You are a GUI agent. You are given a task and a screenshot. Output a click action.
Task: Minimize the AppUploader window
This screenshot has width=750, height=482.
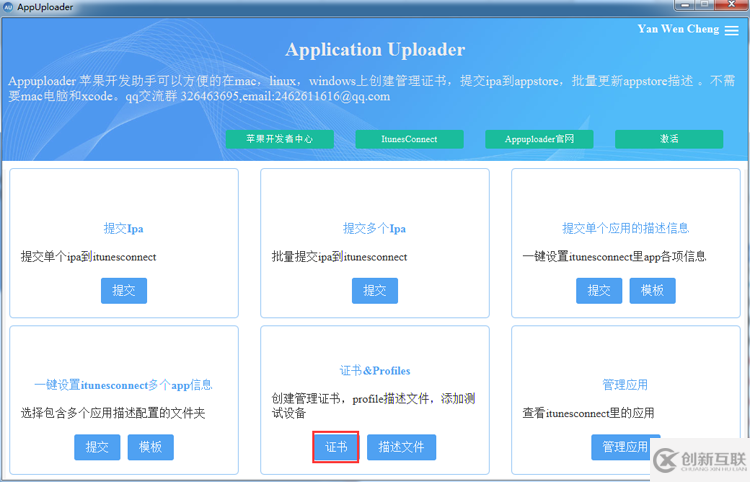click(x=684, y=5)
